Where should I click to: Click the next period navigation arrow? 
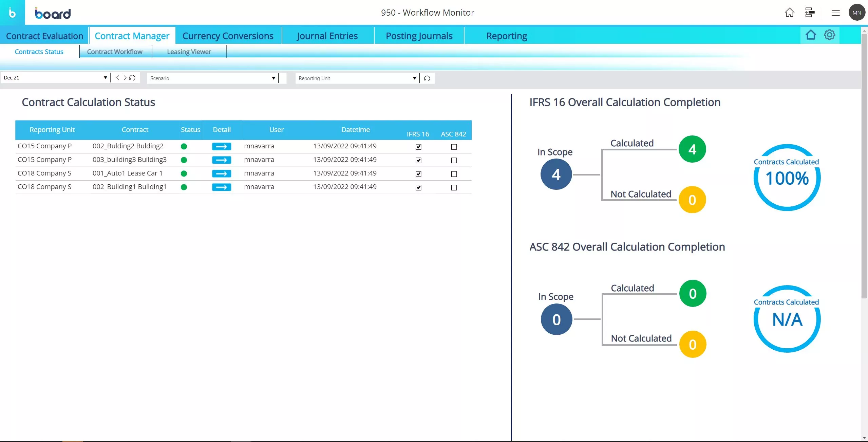124,77
